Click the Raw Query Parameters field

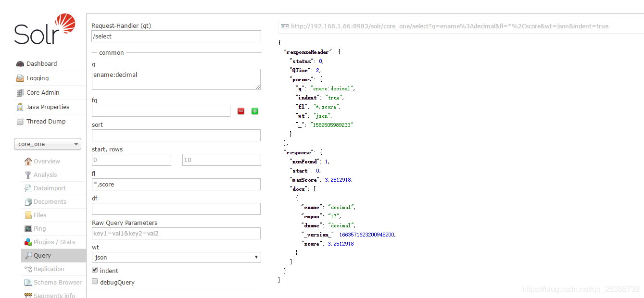click(x=177, y=233)
